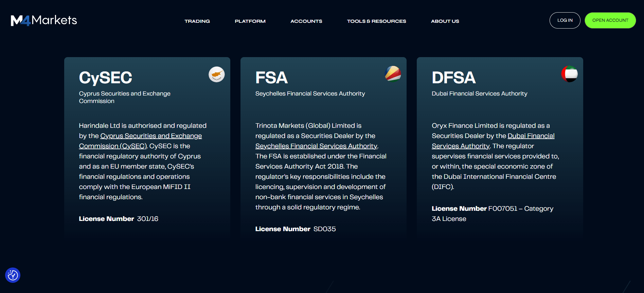Follow the Seychelles Financial Services Authority link

click(316, 146)
